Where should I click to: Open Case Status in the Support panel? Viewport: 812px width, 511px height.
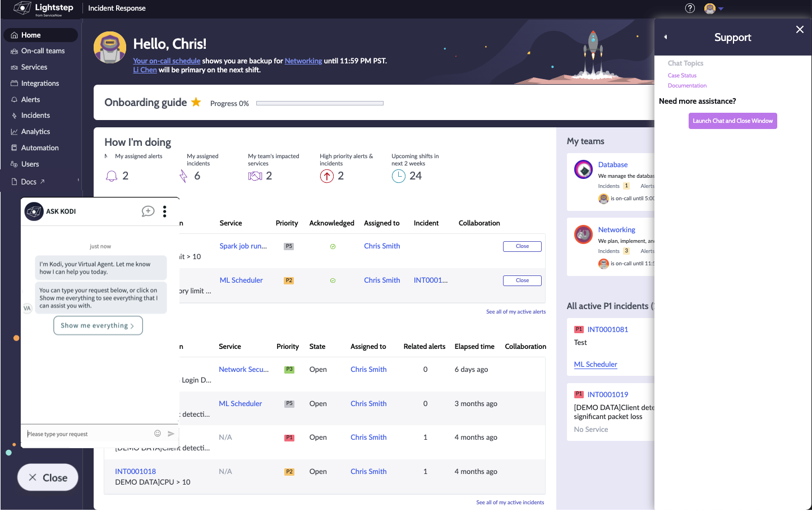click(x=682, y=76)
